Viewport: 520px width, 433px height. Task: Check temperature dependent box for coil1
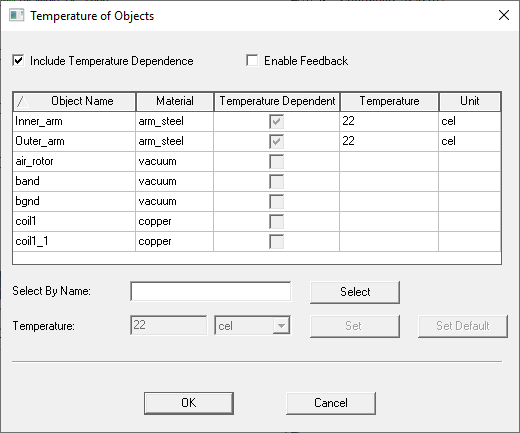click(277, 222)
